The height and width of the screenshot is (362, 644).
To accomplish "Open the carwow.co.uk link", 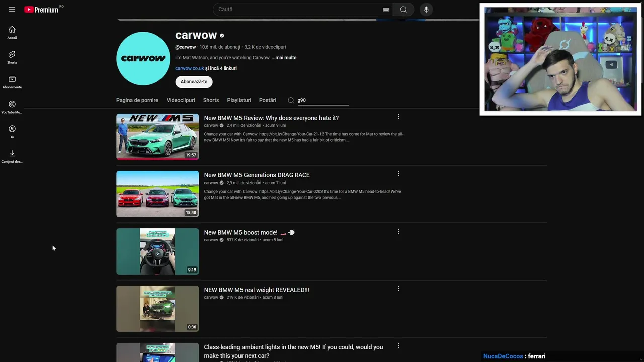I will [x=190, y=68].
